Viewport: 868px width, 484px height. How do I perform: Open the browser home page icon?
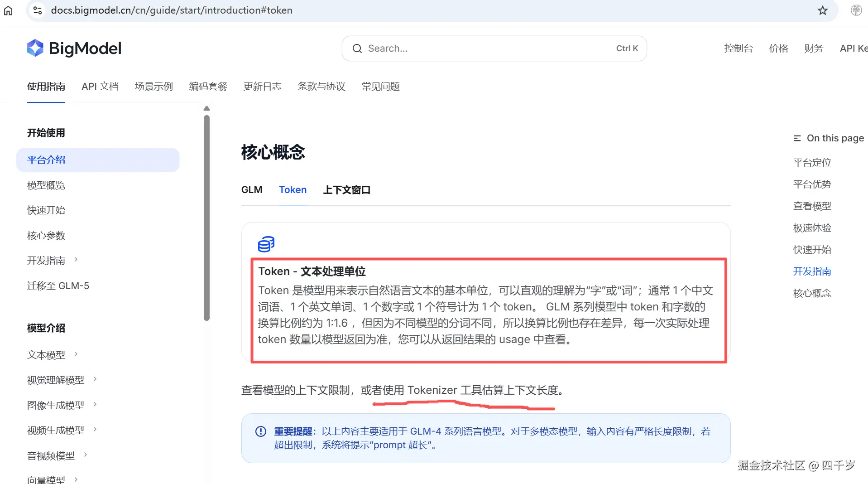(8, 10)
